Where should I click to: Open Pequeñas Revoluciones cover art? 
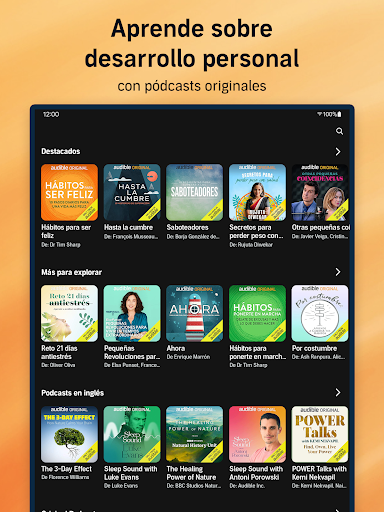(132, 313)
